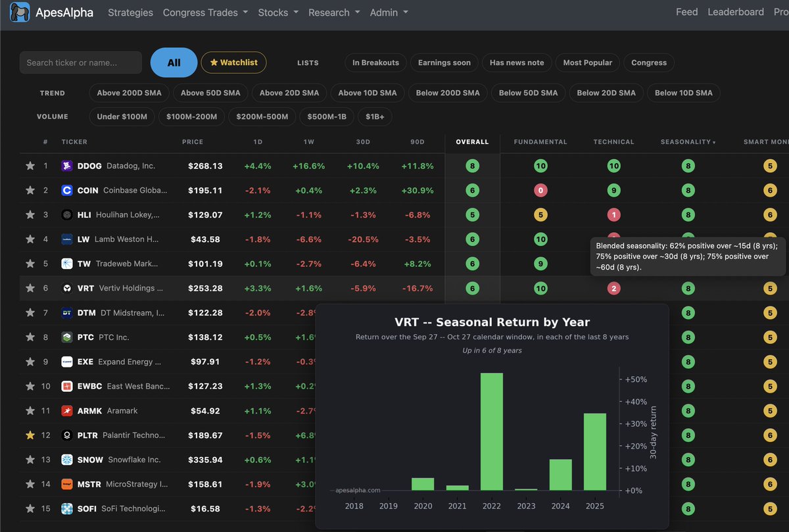Click DDOG smart money score badge

pos(769,166)
